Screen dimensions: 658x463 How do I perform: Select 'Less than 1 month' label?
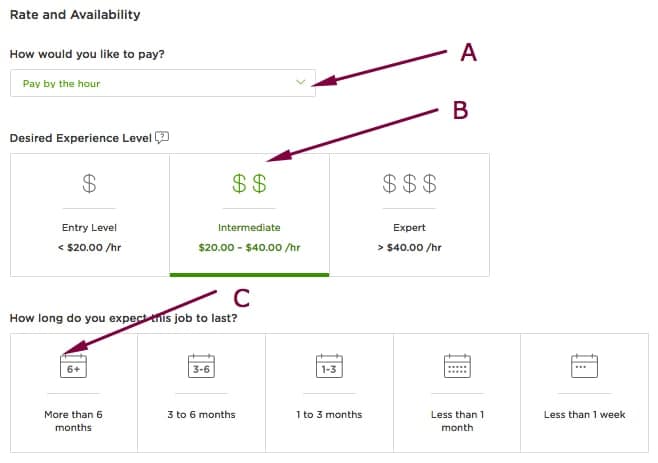coord(457,421)
